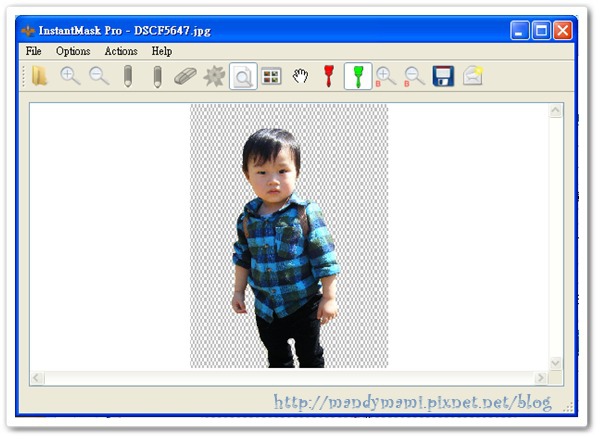
Task: Click the gray star-burst icon
Action: [214, 76]
